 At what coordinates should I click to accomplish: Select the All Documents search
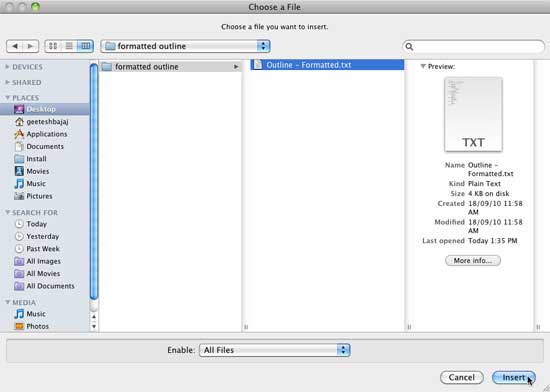point(45,286)
